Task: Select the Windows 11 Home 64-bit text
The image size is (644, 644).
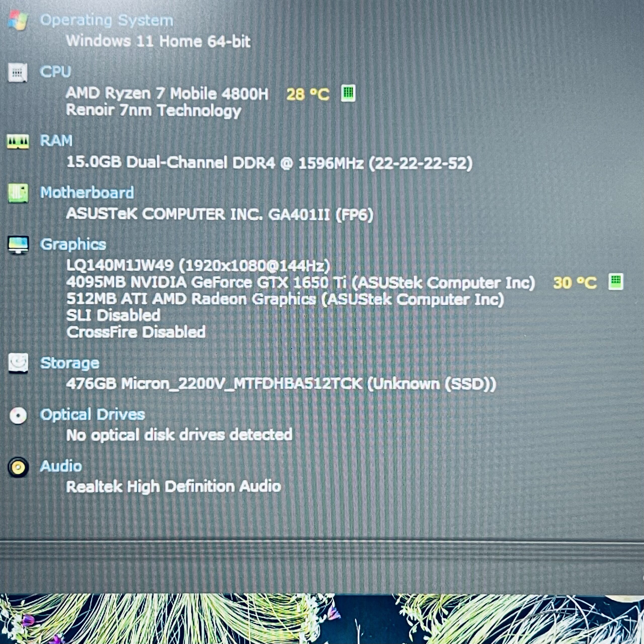Action: [x=158, y=41]
